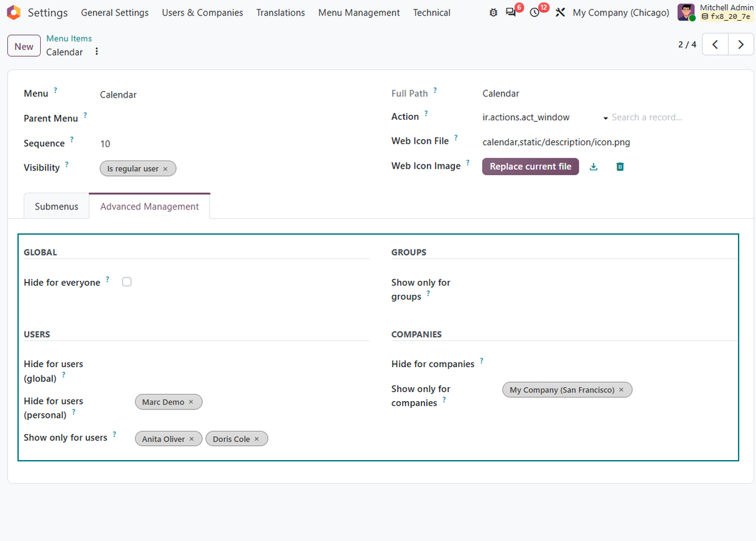Show help tooltip for Full Path
Image resolution: width=756 pixels, height=541 pixels.
coord(435,90)
